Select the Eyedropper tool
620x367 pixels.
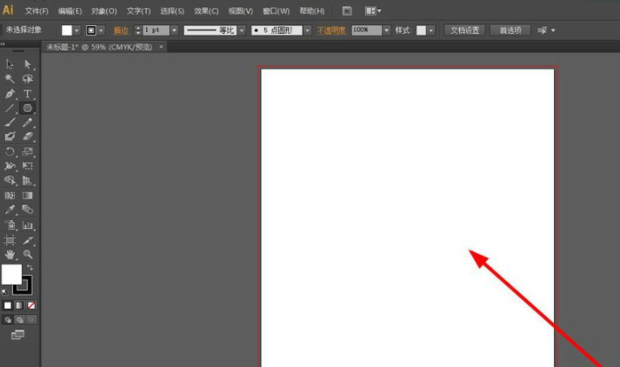pos(10,210)
